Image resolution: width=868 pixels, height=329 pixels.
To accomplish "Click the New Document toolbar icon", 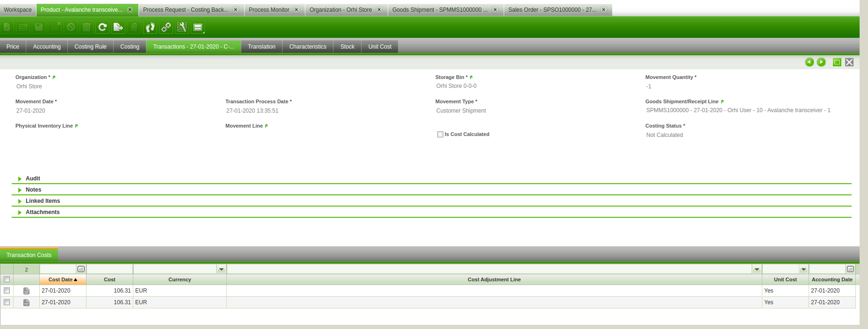I will pyautogui.click(x=7, y=27).
